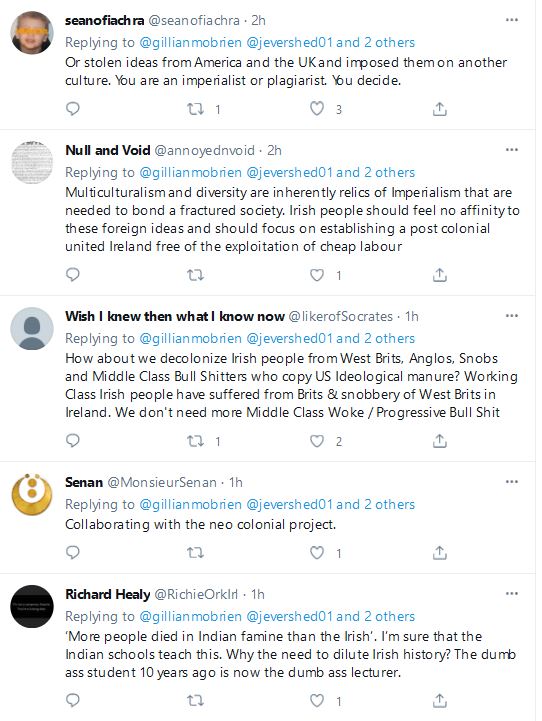Share Richard Healy's tweet
542x721 pixels.
point(439,700)
